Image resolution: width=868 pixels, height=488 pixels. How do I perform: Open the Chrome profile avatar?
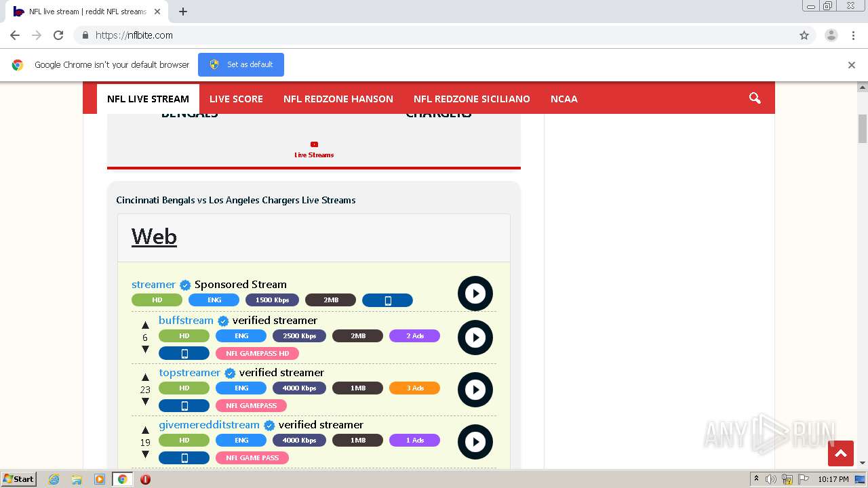[831, 35]
